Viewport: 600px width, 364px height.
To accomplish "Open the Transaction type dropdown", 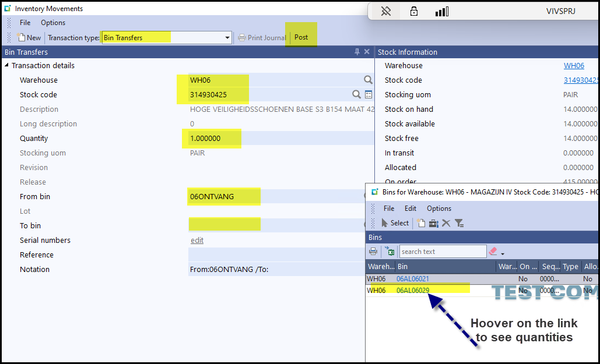I will [x=227, y=38].
